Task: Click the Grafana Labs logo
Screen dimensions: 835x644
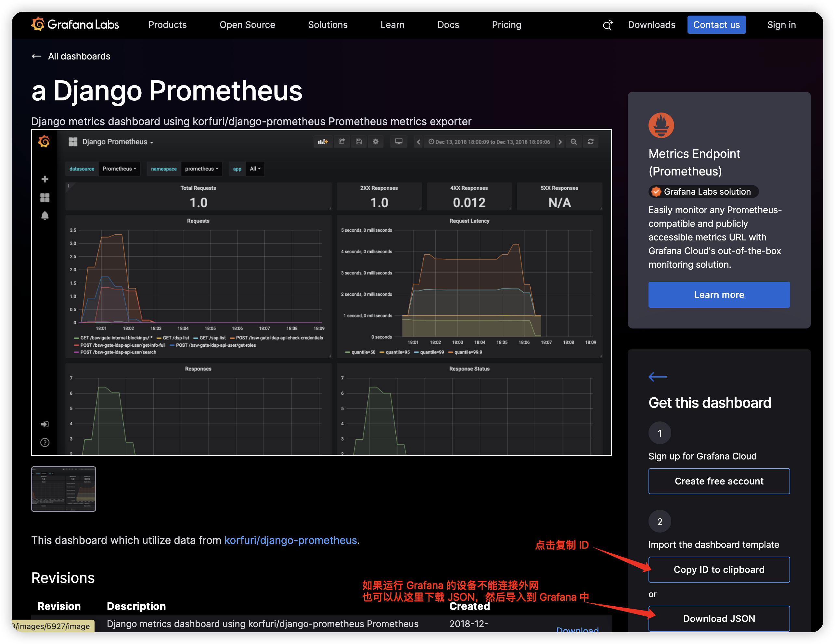Action: (x=75, y=24)
